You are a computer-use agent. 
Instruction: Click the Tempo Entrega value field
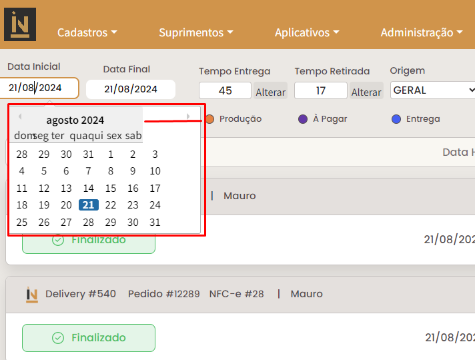225,91
